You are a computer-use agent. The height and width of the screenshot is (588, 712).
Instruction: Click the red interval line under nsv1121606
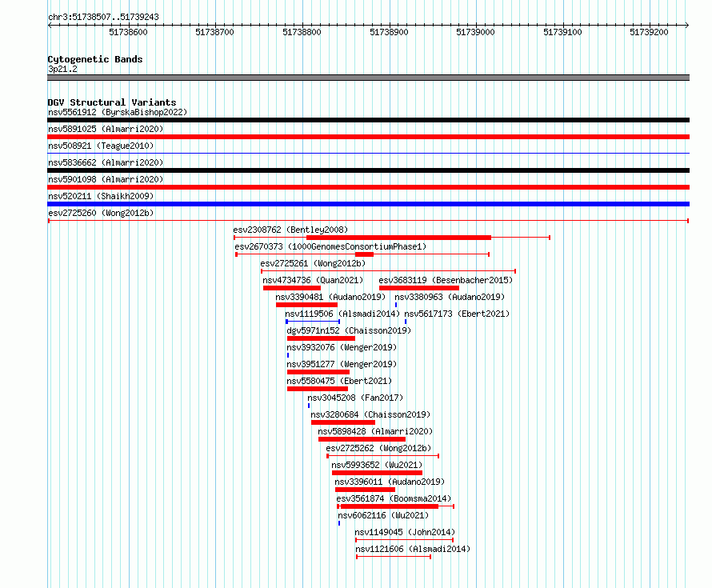click(394, 557)
